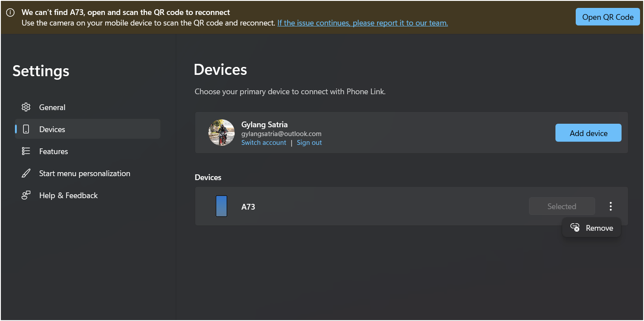
Task: Click the Start menu personalization brush icon
Action: pos(26,173)
